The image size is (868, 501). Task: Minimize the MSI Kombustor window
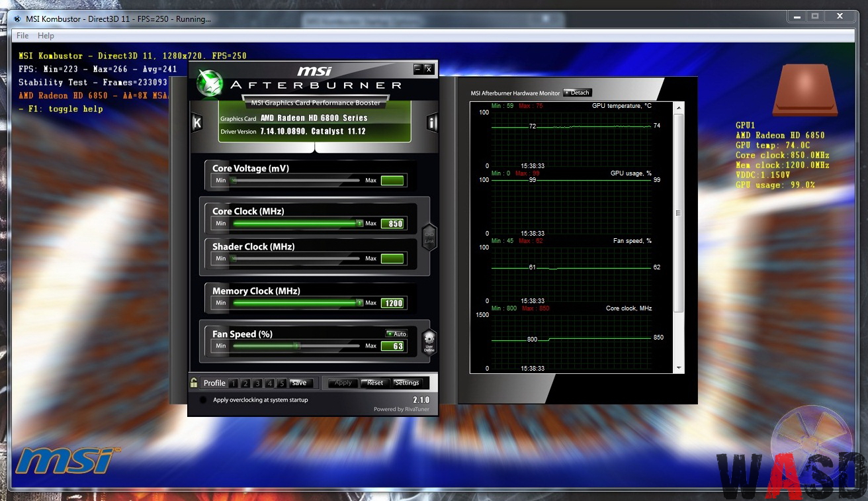coord(797,16)
